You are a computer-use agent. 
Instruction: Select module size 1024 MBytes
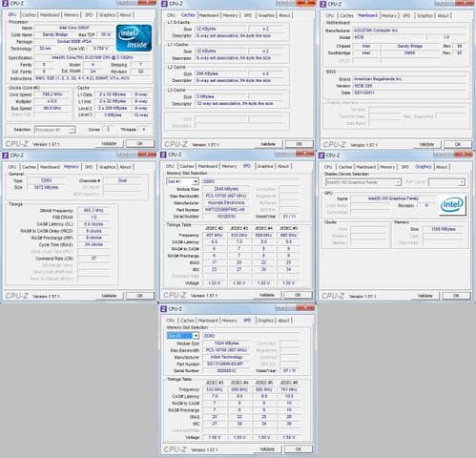coord(226,343)
